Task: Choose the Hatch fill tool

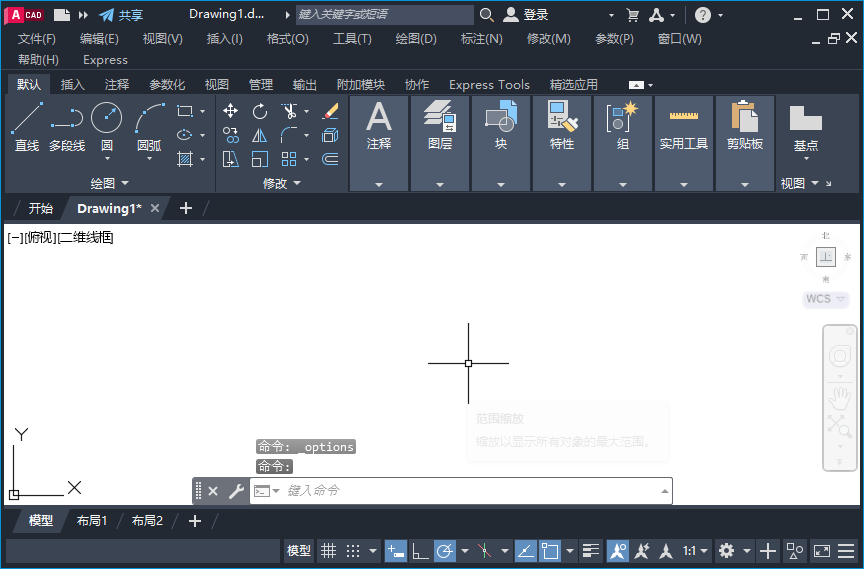Action: [x=185, y=159]
